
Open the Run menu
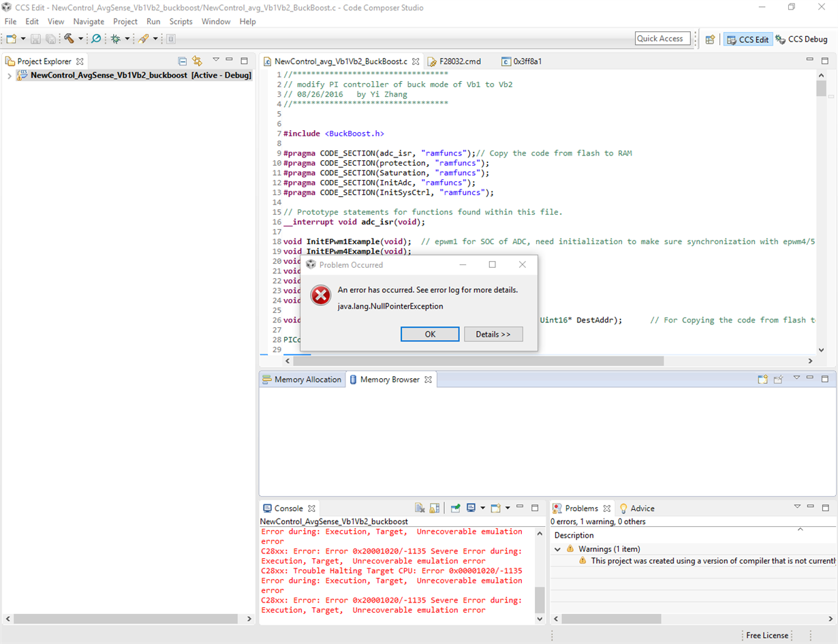point(153,21)
